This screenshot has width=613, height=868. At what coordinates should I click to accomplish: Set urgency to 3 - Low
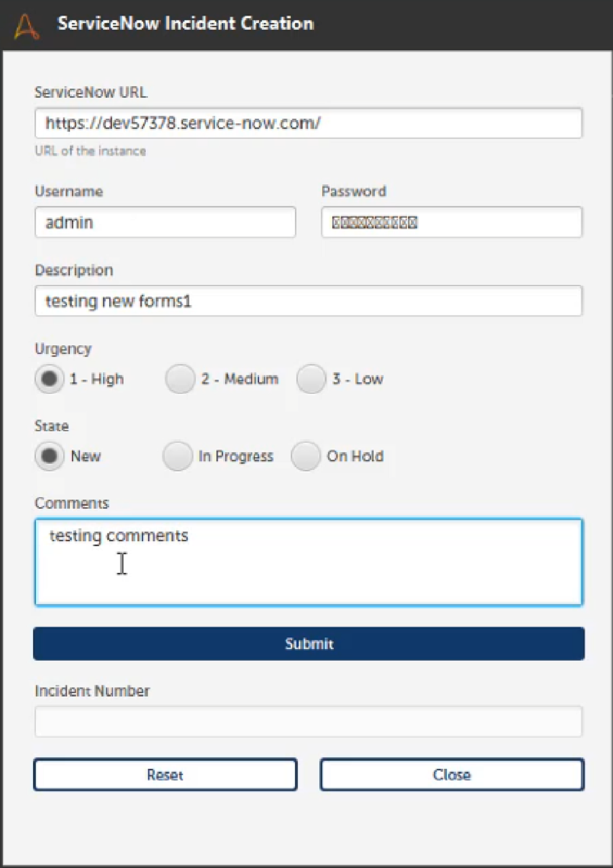pyautogui.click(x=311, y=379)
